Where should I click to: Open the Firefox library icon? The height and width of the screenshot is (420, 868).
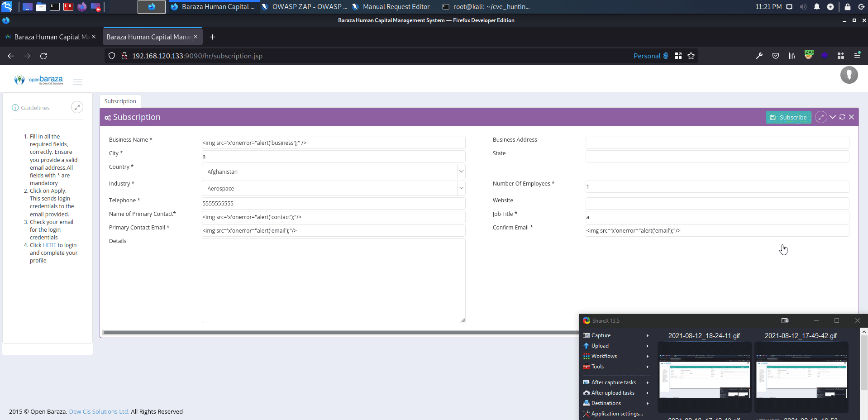[792, 56]
